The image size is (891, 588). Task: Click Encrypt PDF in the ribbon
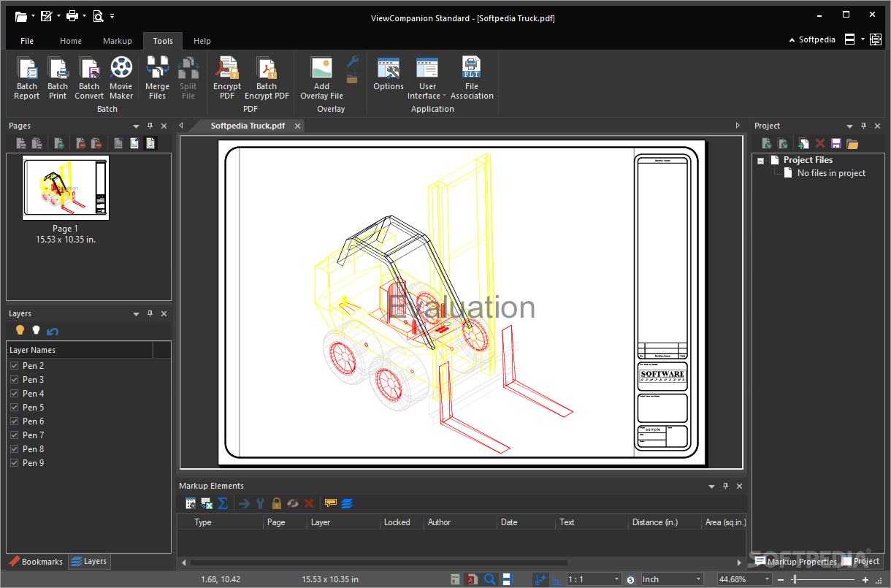[227, 79]
